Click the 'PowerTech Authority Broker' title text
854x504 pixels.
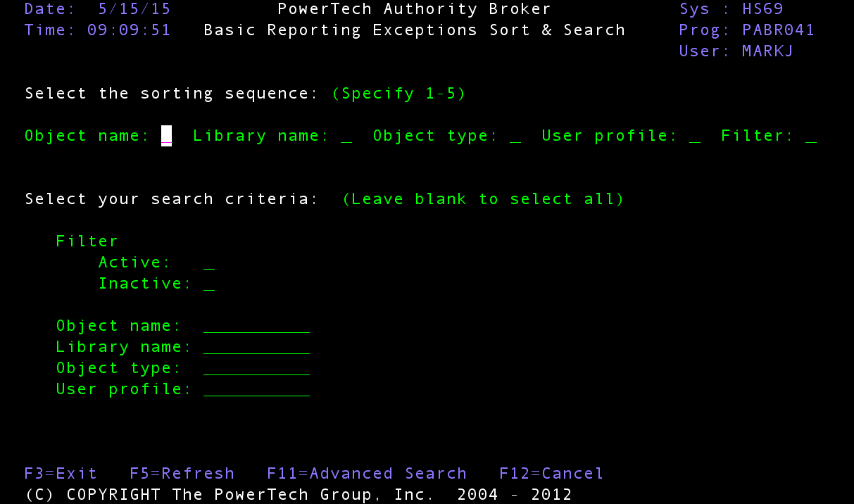pyautogui.click(x=414, y=9)
